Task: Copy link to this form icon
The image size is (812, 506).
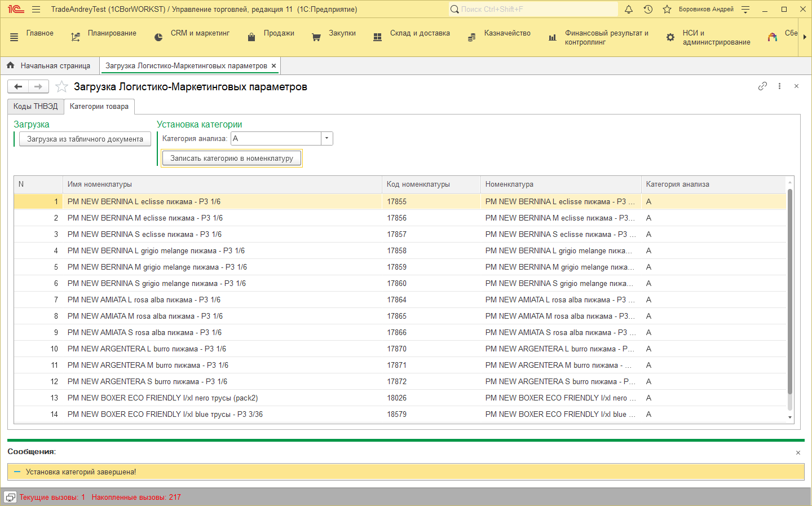Action: tap(762, 86)
